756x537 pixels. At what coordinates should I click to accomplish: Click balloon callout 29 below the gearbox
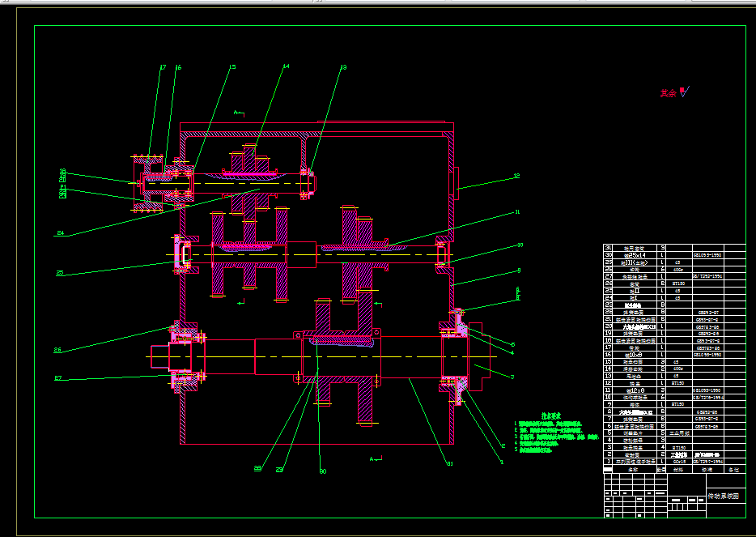tap(279, 469)
